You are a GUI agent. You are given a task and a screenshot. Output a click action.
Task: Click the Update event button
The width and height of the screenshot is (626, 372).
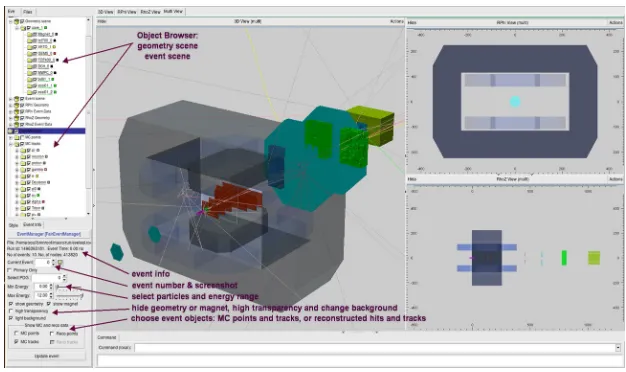pyautogui.click(x=47, y=356)
